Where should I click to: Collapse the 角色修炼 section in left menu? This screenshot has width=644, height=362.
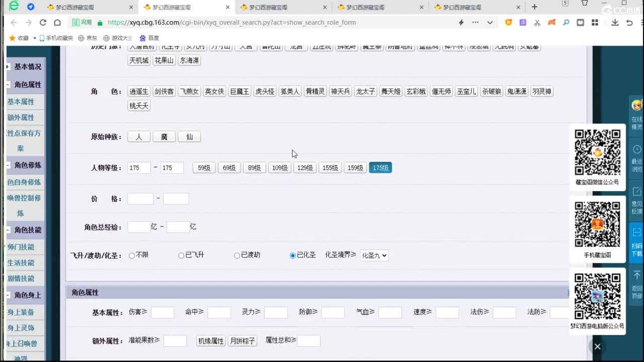[x=8, y=165]
